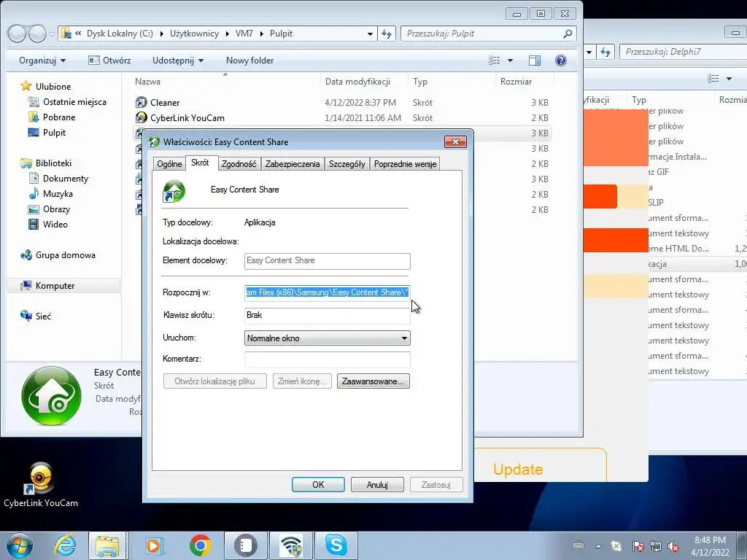
Task: Open the Zabezpieczenia tab
Action: 293,164
